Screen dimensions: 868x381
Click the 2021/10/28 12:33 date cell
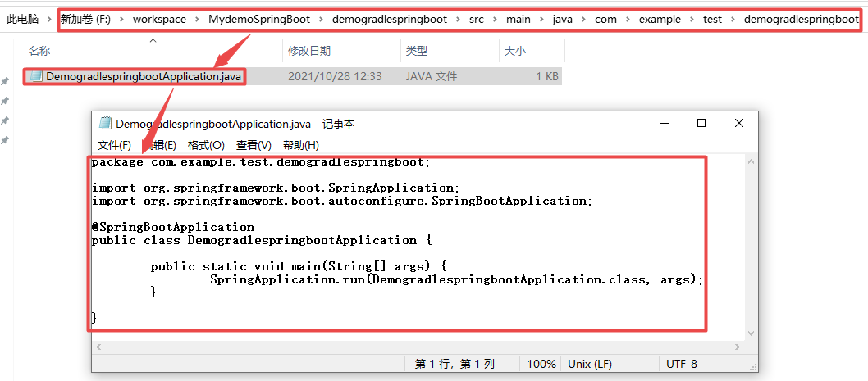coord(335,76)
